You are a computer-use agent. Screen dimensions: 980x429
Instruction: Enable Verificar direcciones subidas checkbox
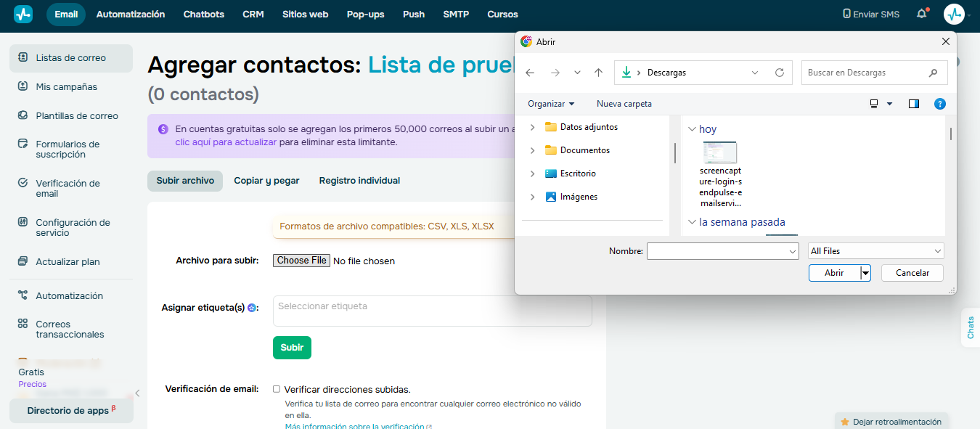277,389
